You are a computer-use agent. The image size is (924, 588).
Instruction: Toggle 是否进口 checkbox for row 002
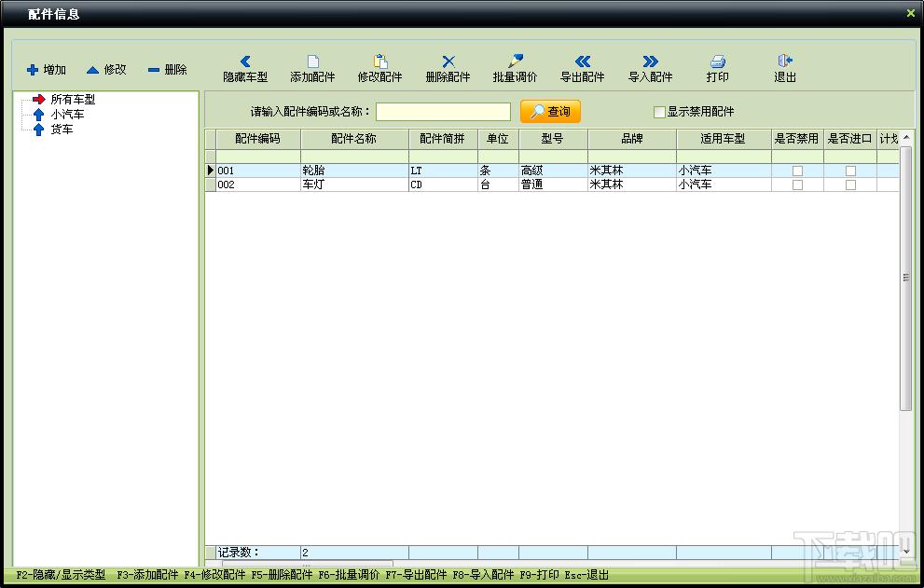click(850, 185)
